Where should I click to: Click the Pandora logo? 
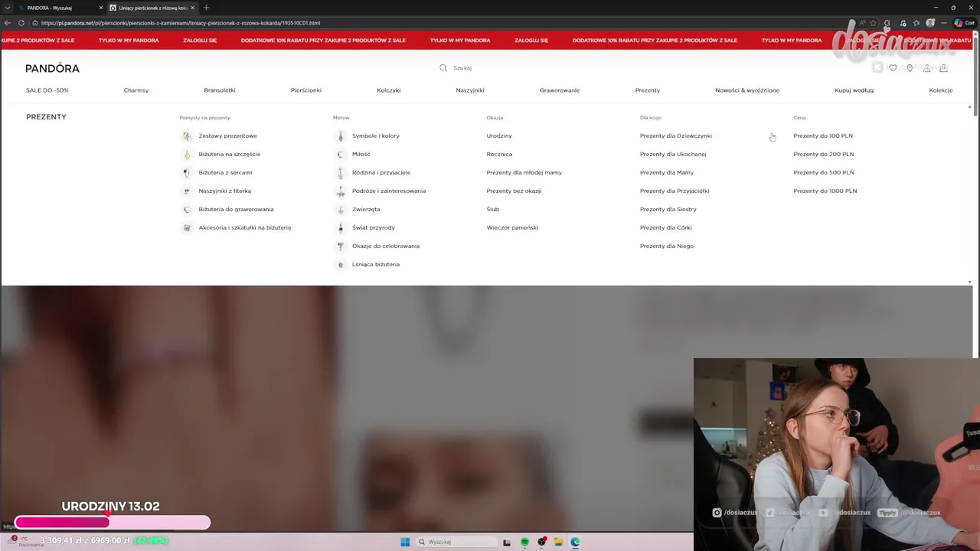click(52, 68)
